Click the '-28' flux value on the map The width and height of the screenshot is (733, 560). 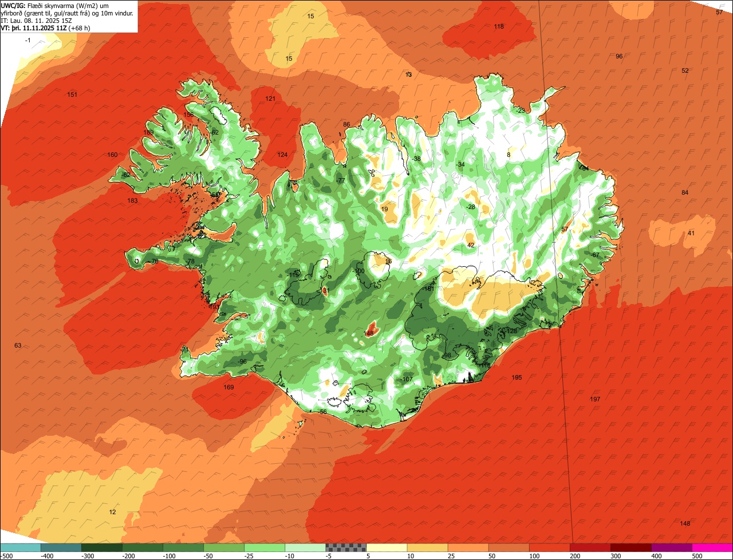click(x=471, y=207)
